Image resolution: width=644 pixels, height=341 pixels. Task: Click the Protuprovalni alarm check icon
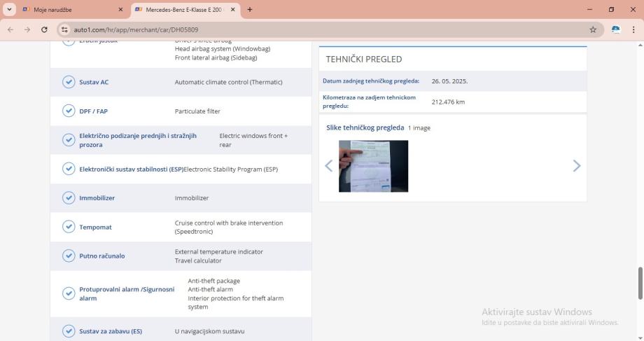click(x=69, y=293)
